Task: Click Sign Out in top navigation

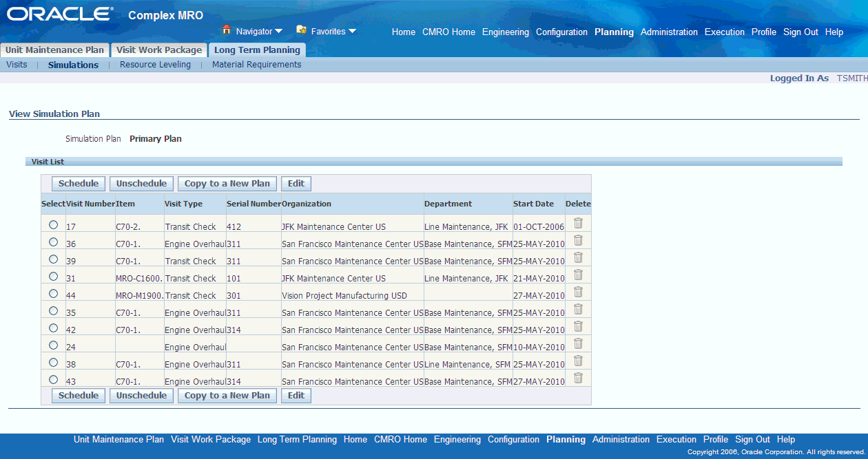Action: tap(800, 32)
